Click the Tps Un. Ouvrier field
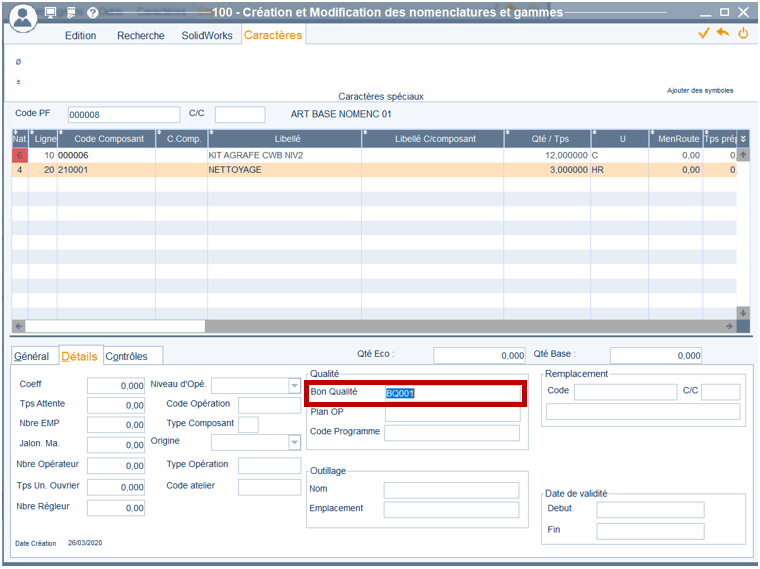The image size is (760, 569). tap(116, 487)
